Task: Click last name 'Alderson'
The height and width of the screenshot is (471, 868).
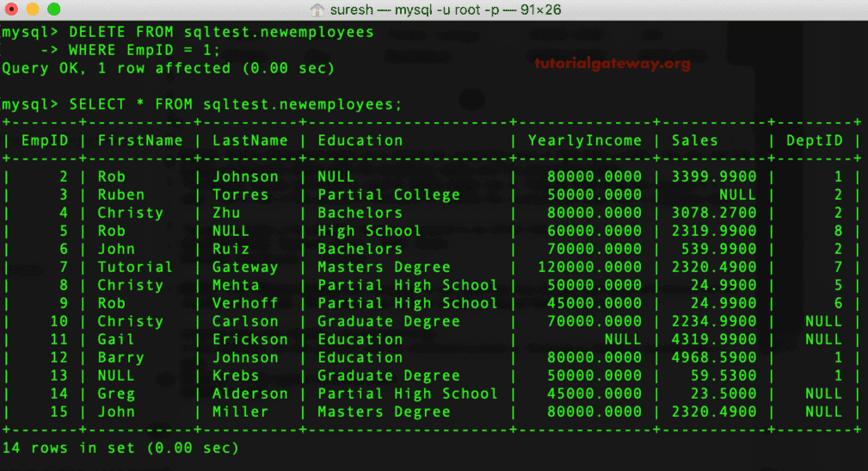Action: [250, 394]
